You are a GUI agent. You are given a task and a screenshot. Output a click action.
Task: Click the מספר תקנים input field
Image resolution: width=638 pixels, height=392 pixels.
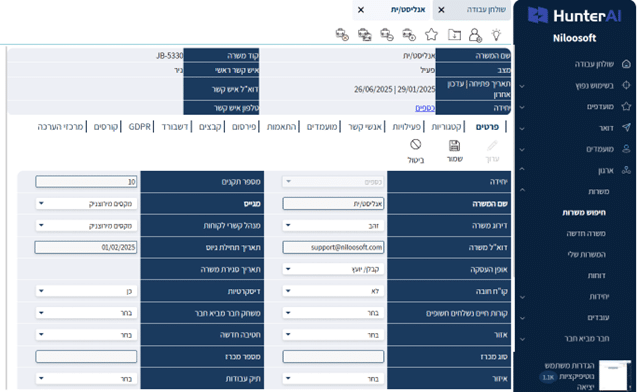click(86, 182)
